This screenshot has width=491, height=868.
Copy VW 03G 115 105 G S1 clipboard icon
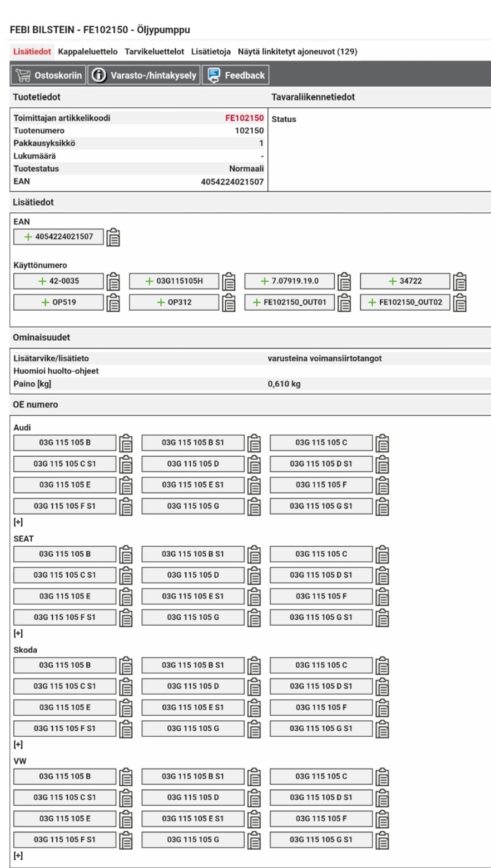383,840
